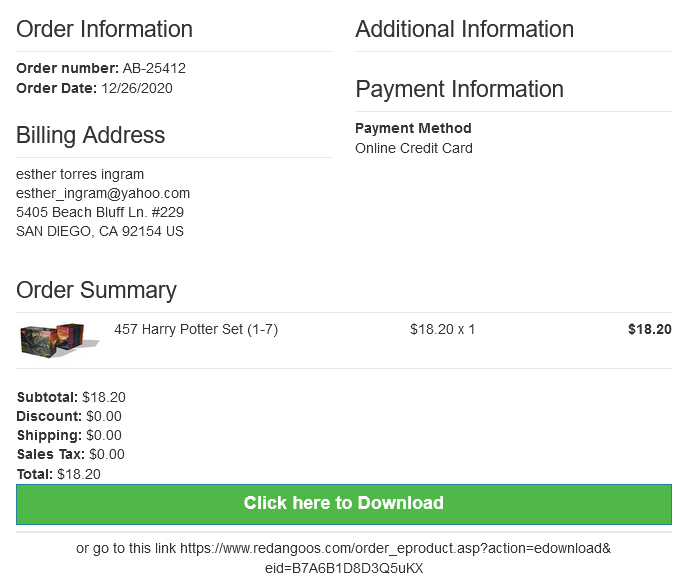
Task: Click the Payment Method label
Action: point(413,128)
